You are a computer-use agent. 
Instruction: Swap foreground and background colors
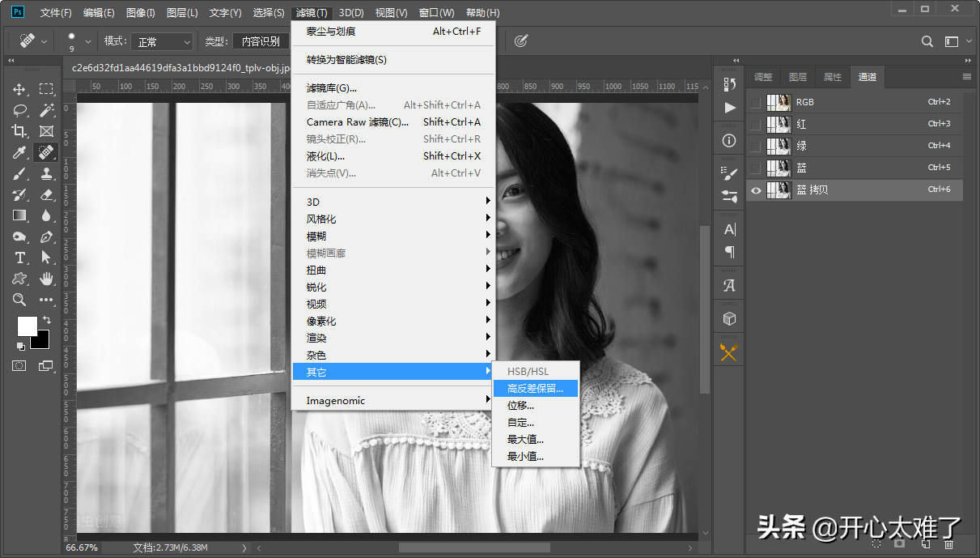tap(45, 319)
